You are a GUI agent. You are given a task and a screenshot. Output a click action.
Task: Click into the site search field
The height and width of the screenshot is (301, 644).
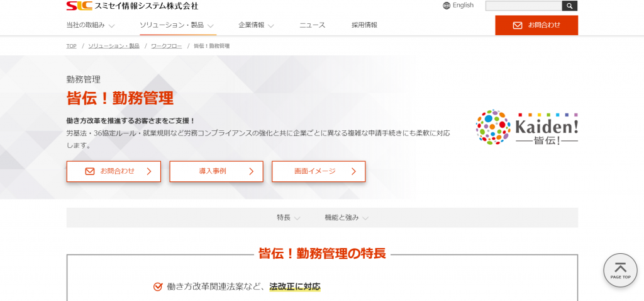coord(523,6)
